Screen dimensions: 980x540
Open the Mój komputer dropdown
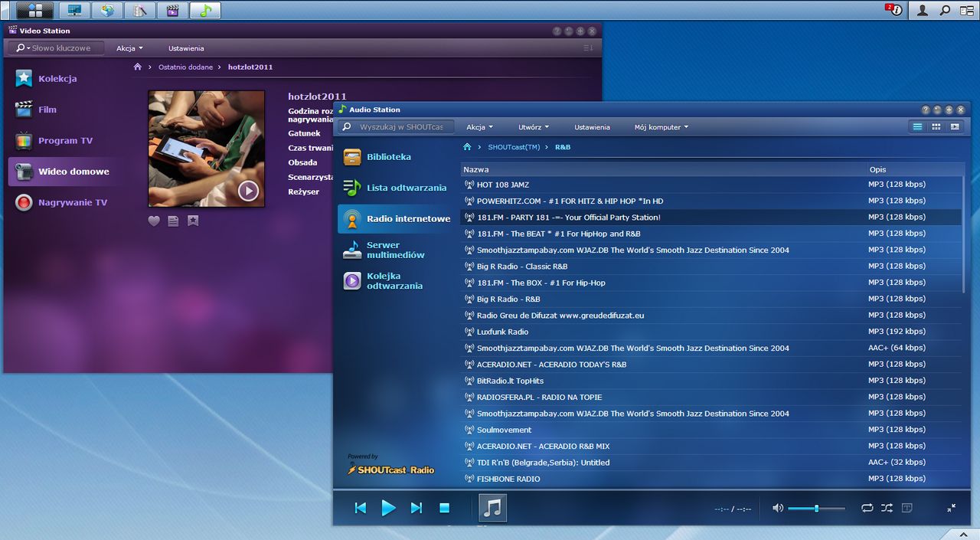click(x=661, y=127)
